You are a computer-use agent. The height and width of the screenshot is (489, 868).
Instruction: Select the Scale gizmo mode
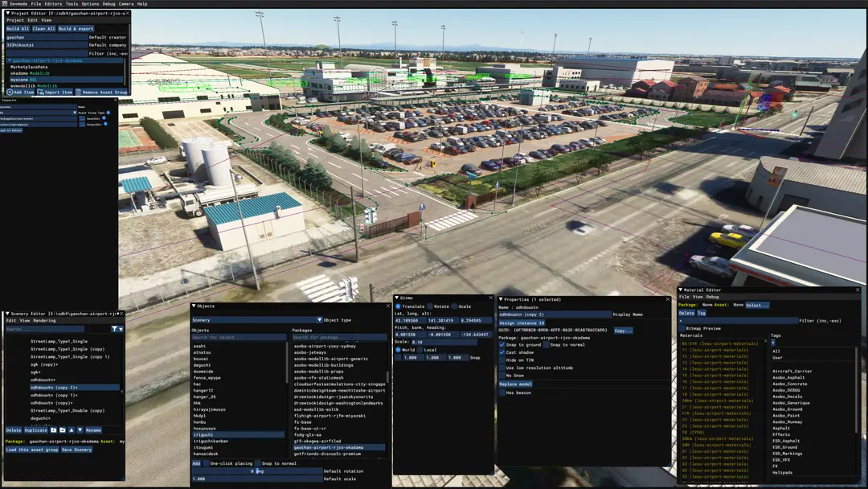[454, 306]
